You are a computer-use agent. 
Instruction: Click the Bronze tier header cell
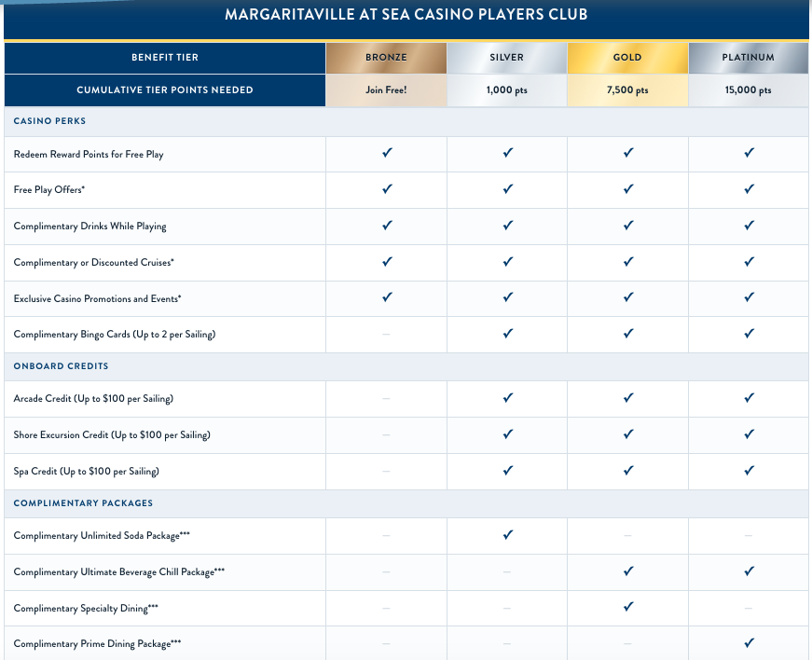[x=386, y=58]
